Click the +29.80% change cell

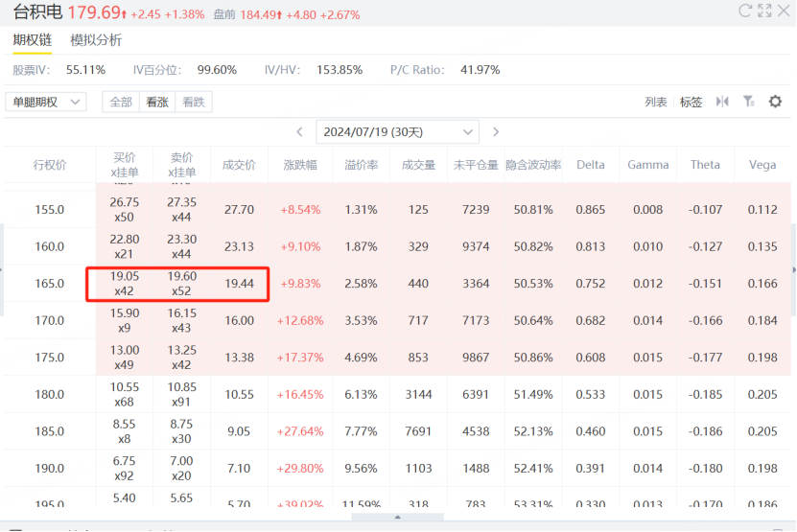click(300, 469)
